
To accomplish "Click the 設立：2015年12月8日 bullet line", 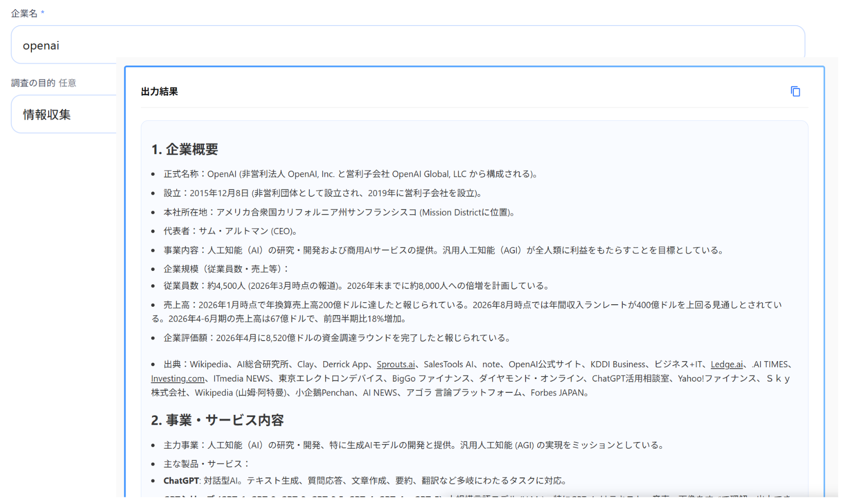I will [324, 193].
